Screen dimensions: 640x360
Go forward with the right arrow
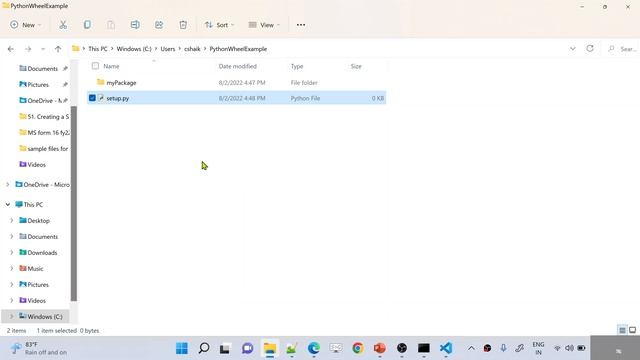click(28, 49)
